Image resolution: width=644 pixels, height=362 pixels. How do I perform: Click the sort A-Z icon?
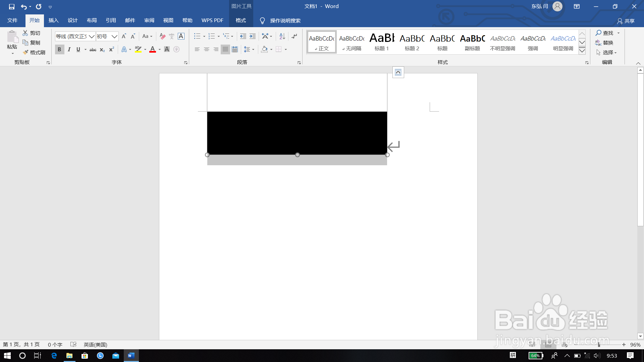[282, 36]
